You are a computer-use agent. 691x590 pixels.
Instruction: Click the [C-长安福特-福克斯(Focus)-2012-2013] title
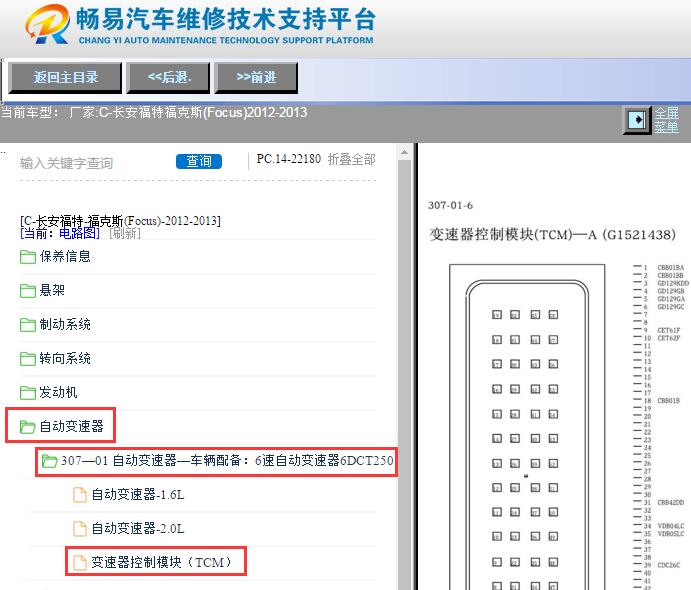point(120,220)
